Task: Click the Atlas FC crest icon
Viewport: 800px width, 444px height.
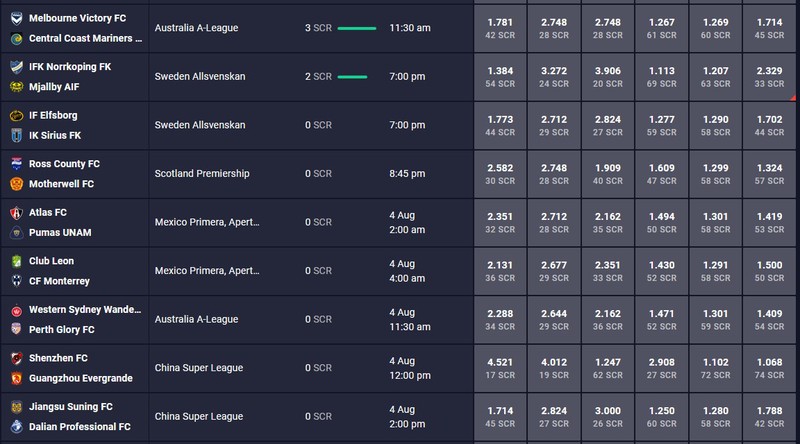Action: 16,212
